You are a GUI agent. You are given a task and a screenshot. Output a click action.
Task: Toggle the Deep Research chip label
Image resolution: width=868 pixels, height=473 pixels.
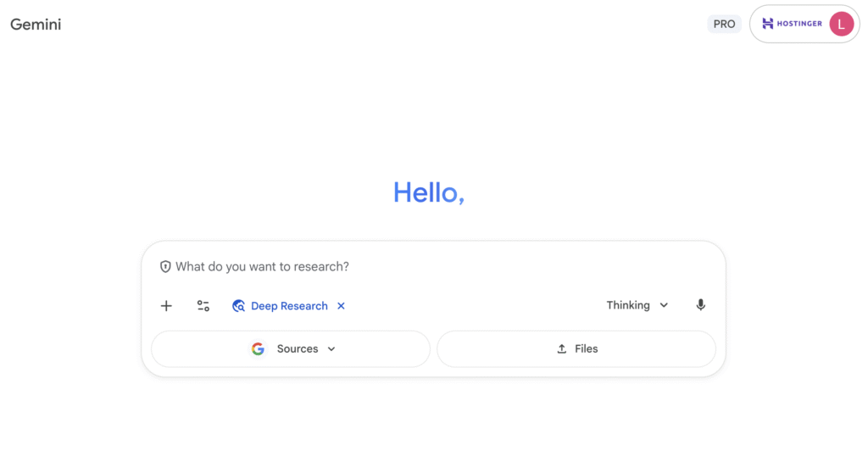(289, 306)
